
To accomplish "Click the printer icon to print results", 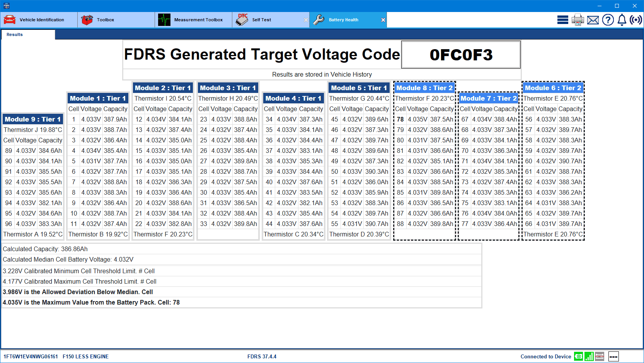I will coord(578,20).
